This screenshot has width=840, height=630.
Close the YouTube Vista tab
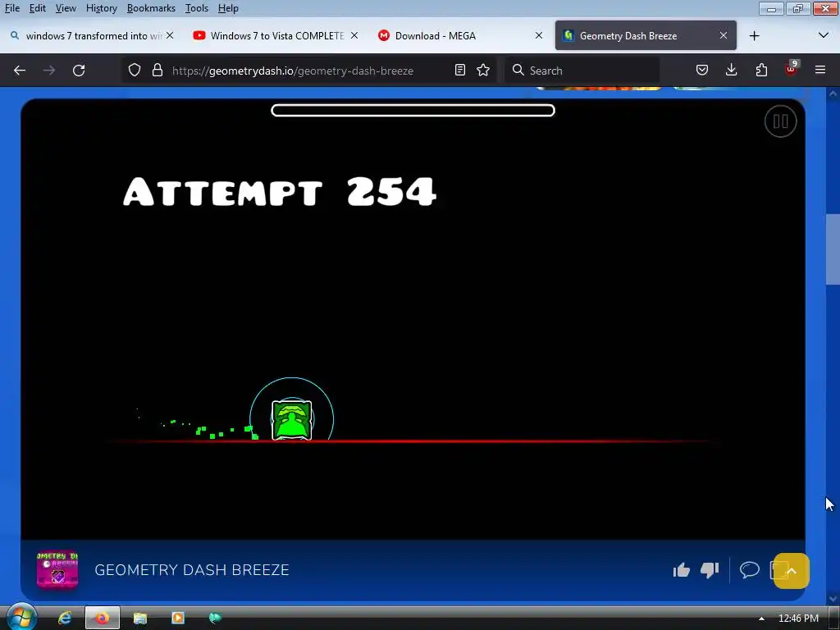(x=354, y=35)
